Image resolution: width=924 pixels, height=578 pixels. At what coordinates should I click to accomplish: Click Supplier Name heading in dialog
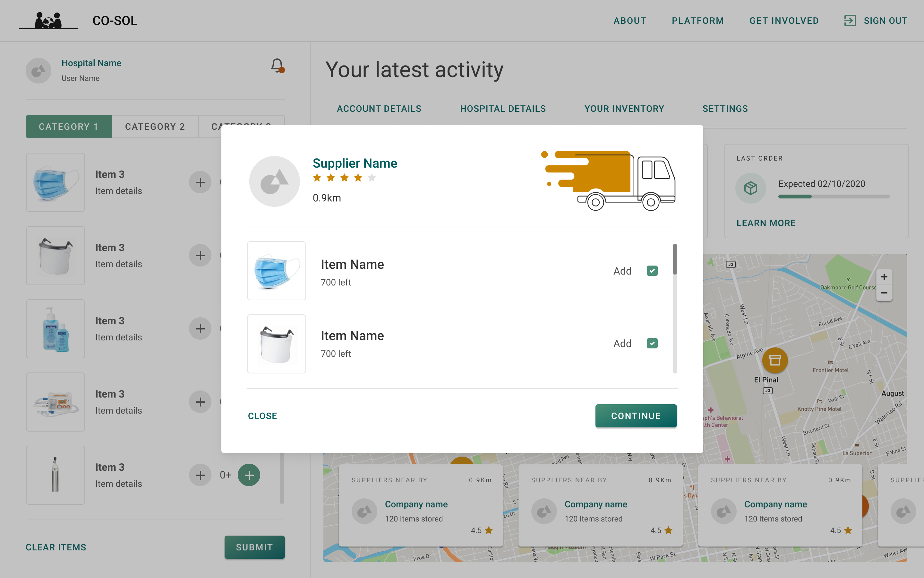pyautogui.click(x=355, y=163)
